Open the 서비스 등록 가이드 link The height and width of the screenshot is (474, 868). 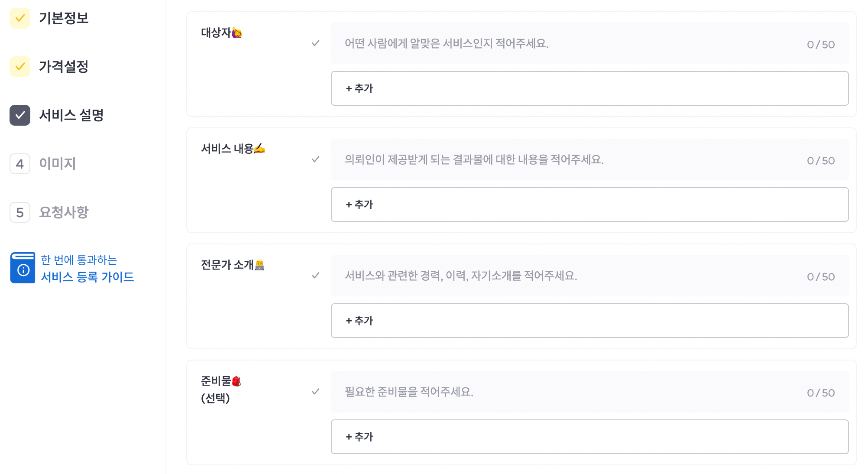(x=87, y=277)
